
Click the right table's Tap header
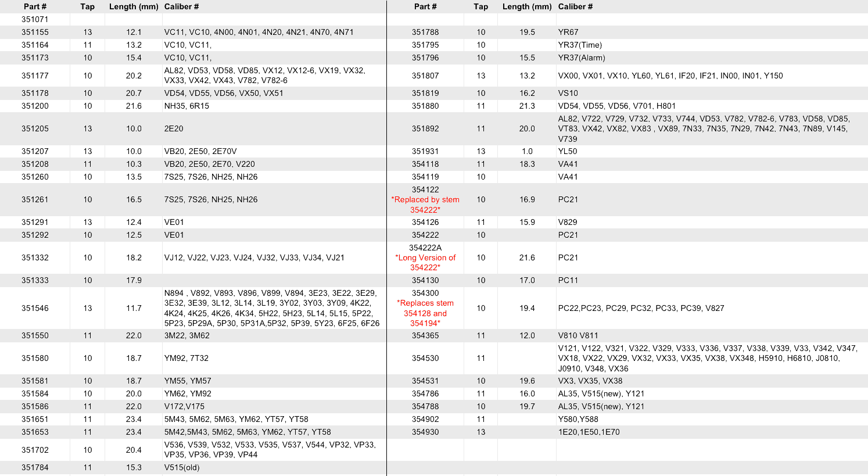480,6
